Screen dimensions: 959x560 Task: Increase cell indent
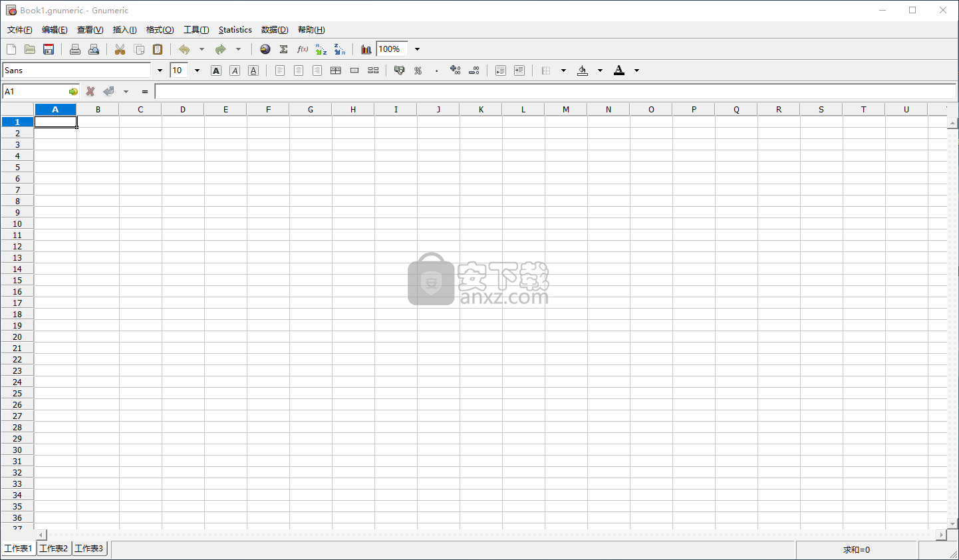519,70
